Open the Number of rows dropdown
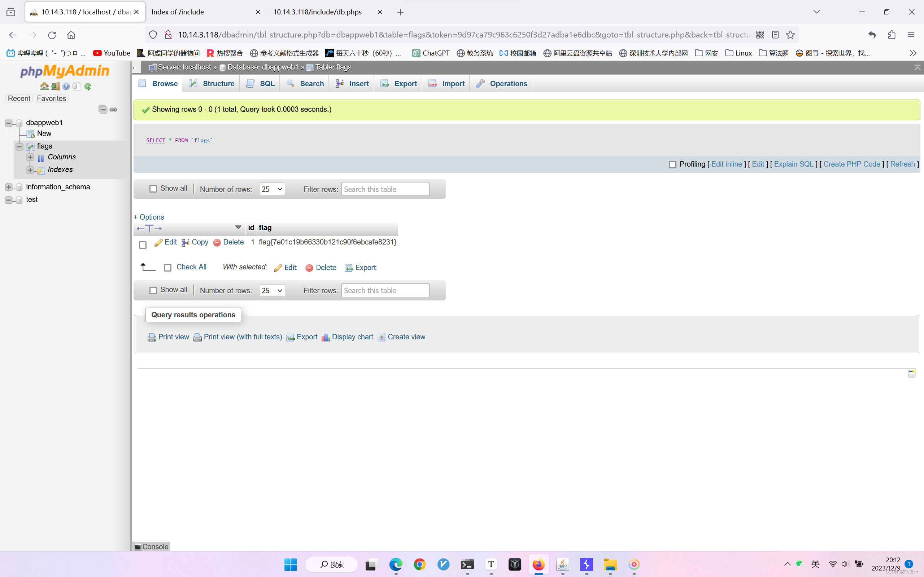The height and width of the screenshot is (577, 924). point(272,189)
